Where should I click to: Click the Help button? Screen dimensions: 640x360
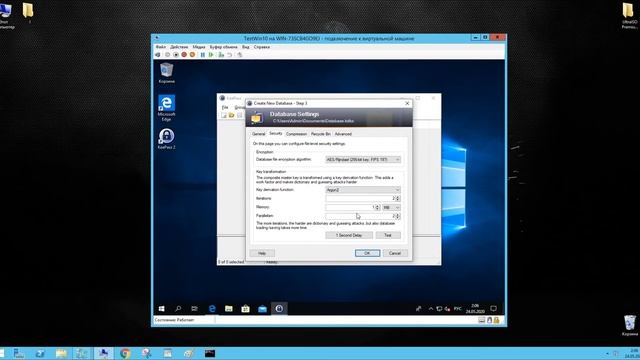click(262, 253)
